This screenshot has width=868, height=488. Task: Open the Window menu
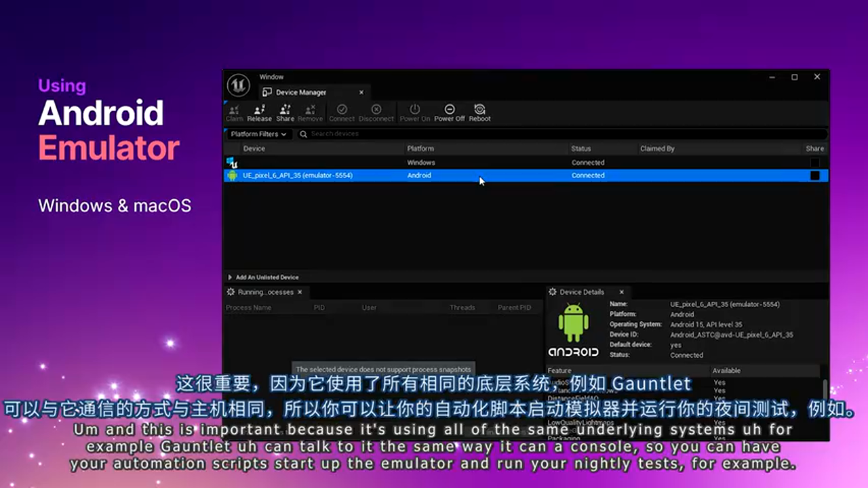coord(271,77)
